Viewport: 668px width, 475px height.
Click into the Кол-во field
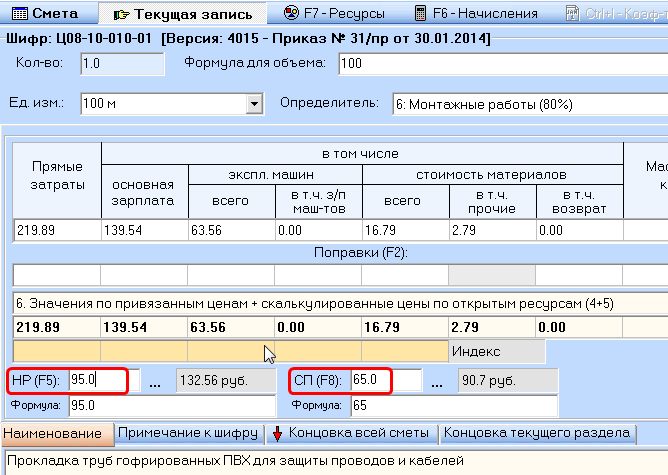tap(122, 63)
